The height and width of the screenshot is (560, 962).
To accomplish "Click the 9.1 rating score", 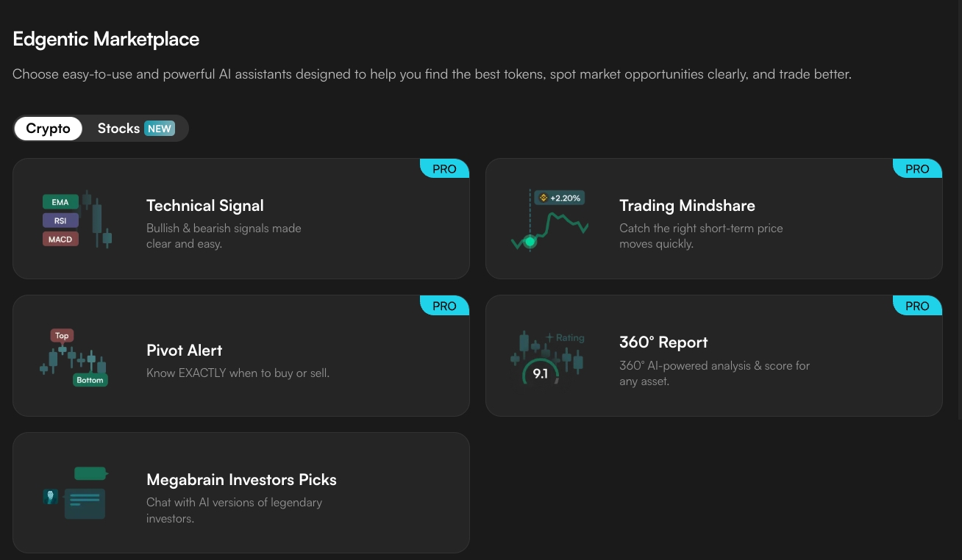I will pos(541,374).
